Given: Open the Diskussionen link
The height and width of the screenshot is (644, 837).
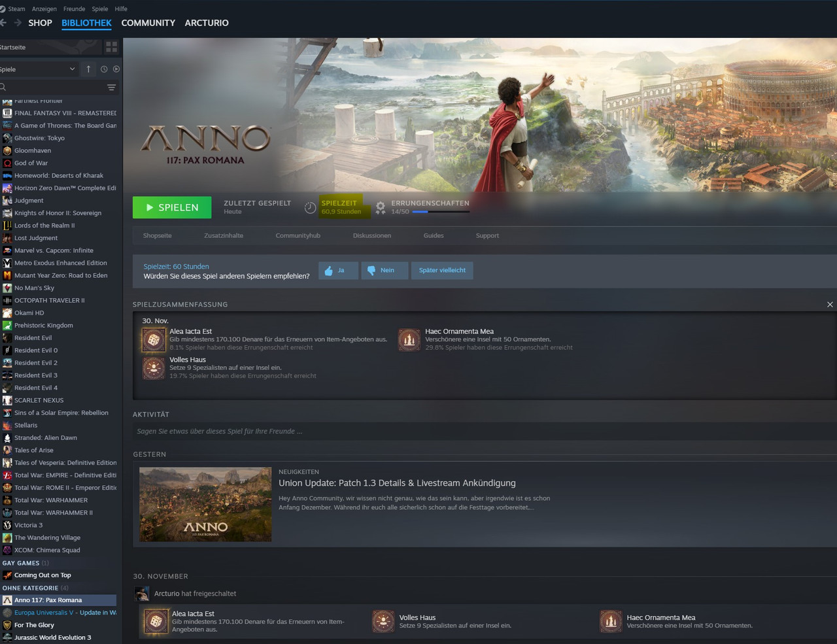Looking at the screenshot, I should 372,235.
